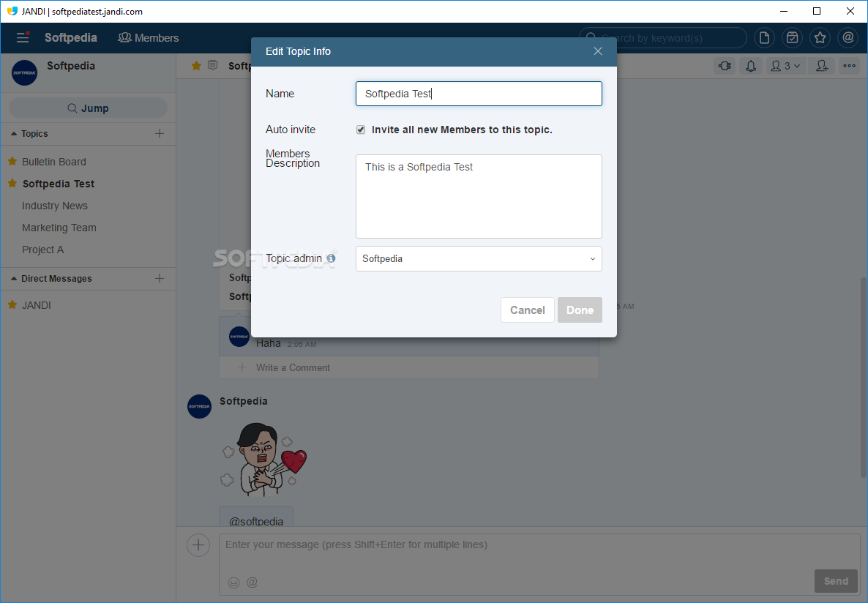Open the to-do checklist icon in top bar
The width and height of the screenshot is (868, 603).
coord(792,37)
